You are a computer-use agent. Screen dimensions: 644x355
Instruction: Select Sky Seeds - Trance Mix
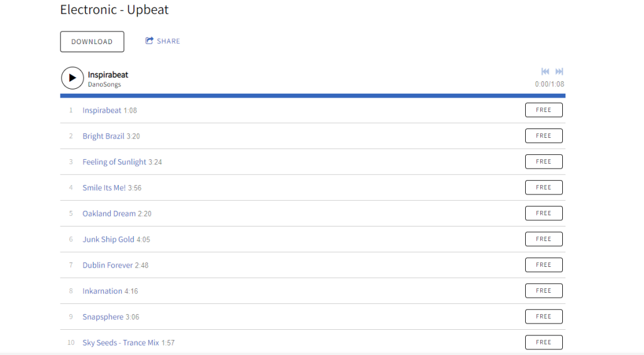coord(121,342)
